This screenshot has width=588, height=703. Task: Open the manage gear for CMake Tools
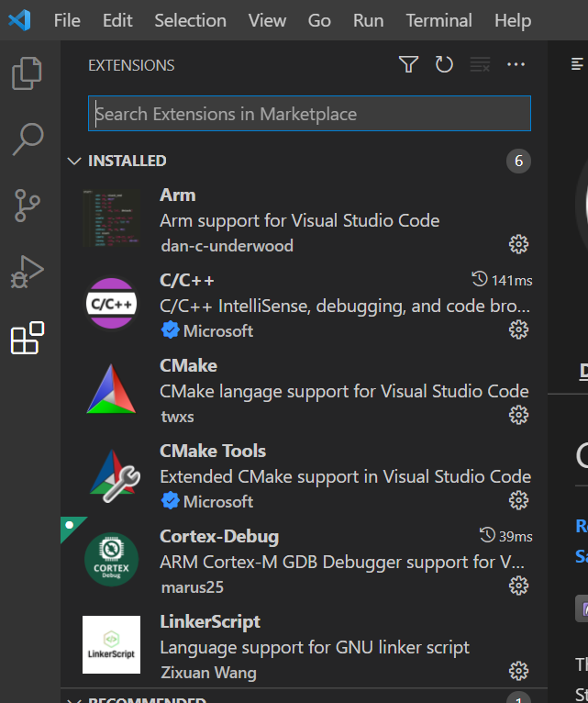click(x=518, y=500)
